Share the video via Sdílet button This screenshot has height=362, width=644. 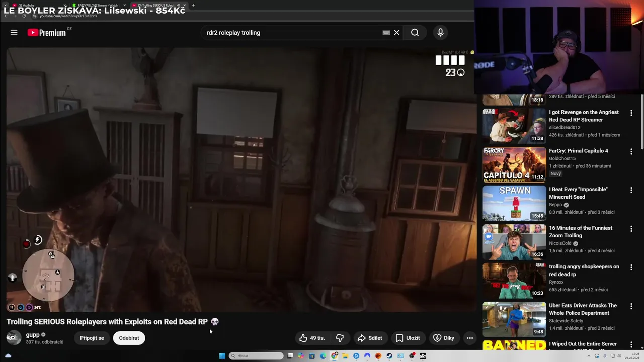[370, 338]
